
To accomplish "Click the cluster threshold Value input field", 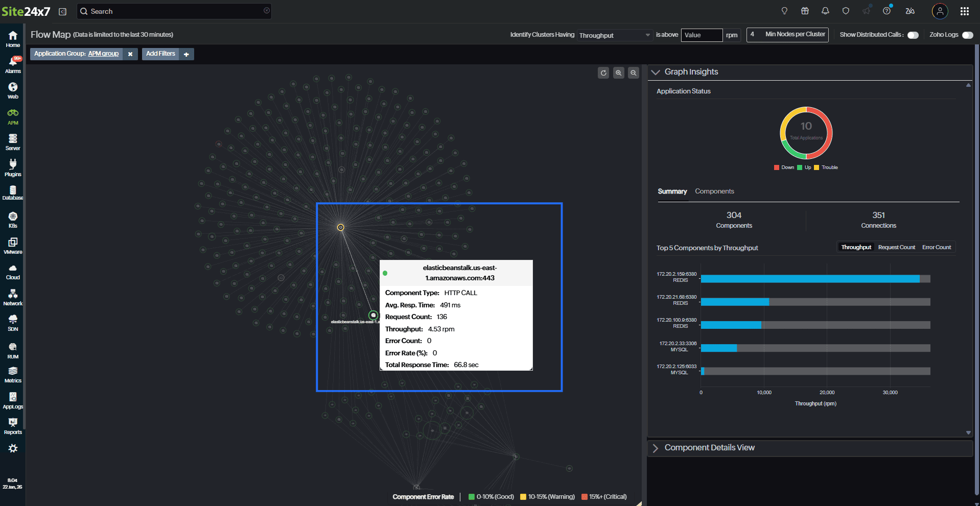I will [x=702, y=35].
